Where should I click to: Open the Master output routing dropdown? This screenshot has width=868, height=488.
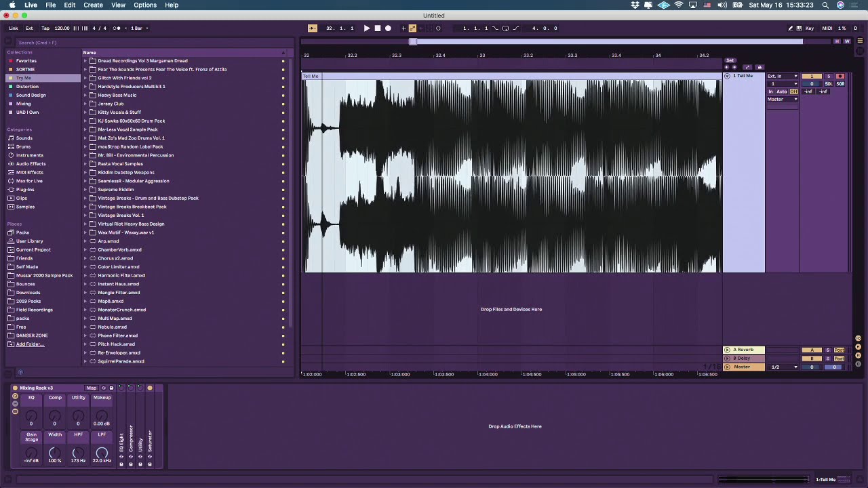pyautogui.click(x=783, y=100)
